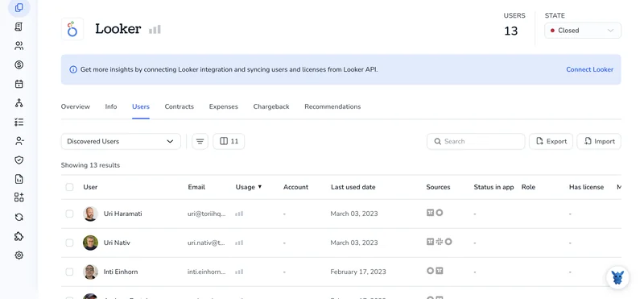Switch to the Recommendations tab

(332, 106)
